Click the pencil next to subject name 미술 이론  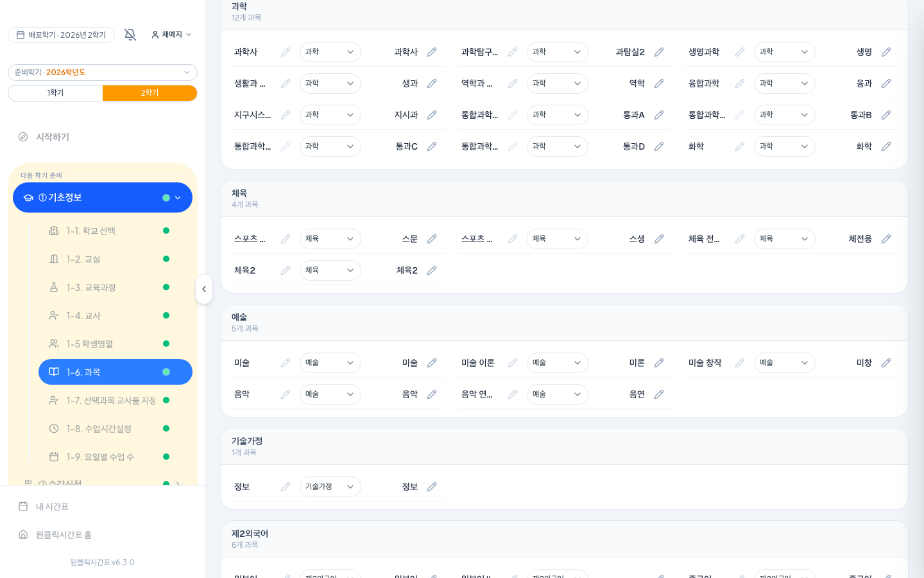pos(513,363)
